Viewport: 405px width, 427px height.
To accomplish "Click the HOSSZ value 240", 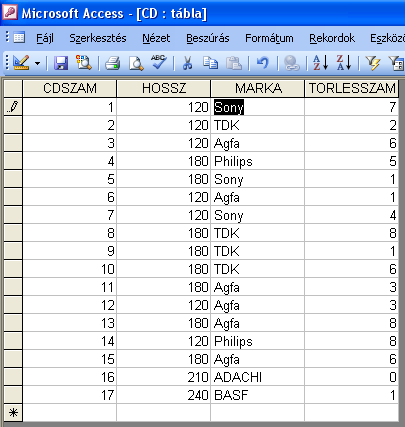I will pyautogui.click(x=164, y=395).
